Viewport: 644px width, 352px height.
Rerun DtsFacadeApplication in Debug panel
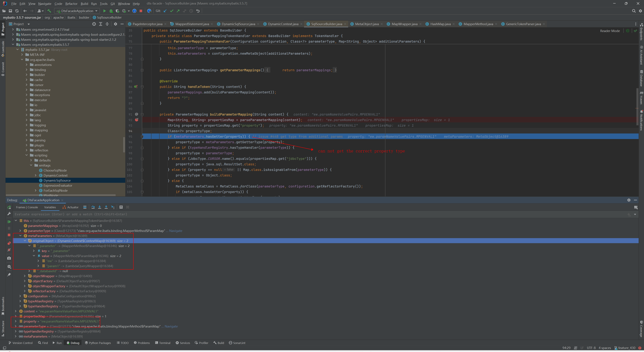click(x=9, y=207)
